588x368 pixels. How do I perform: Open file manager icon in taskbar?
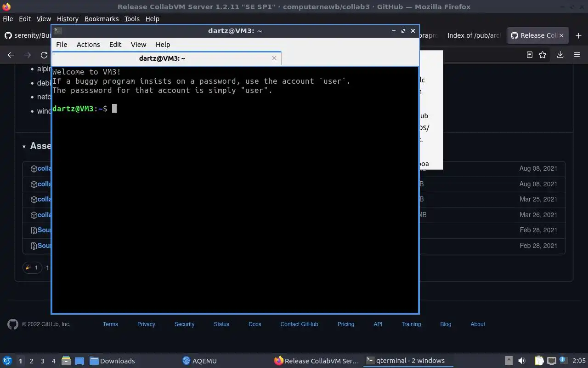coord(66,361)
